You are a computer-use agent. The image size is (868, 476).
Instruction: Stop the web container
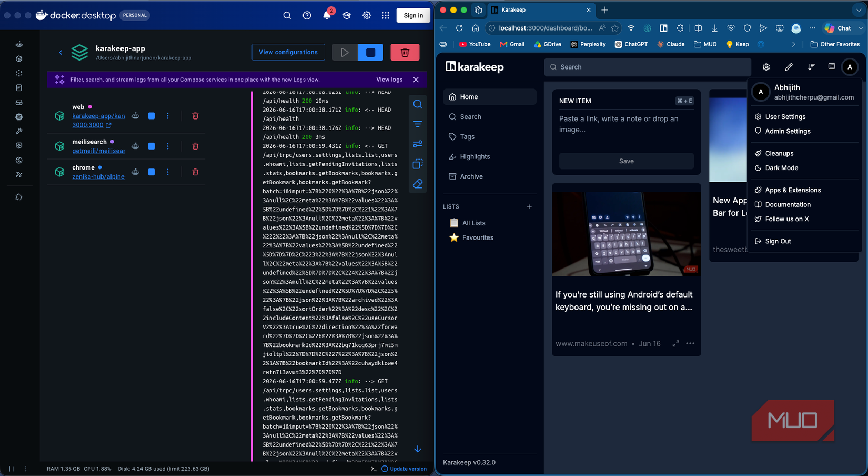tap(152, 116)
